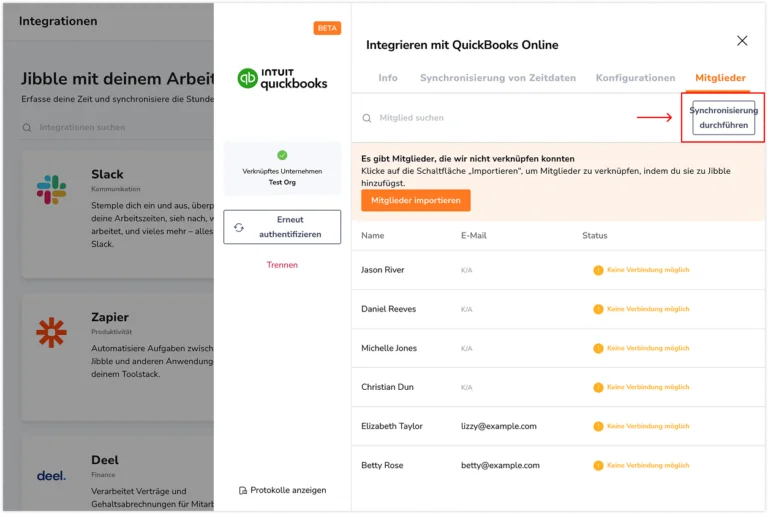Open the Info tab

388,78
